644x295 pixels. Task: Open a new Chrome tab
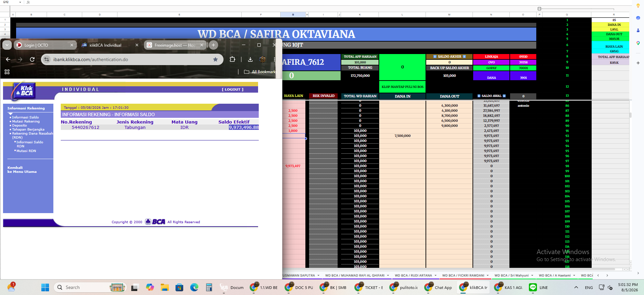tap(213, 45)
